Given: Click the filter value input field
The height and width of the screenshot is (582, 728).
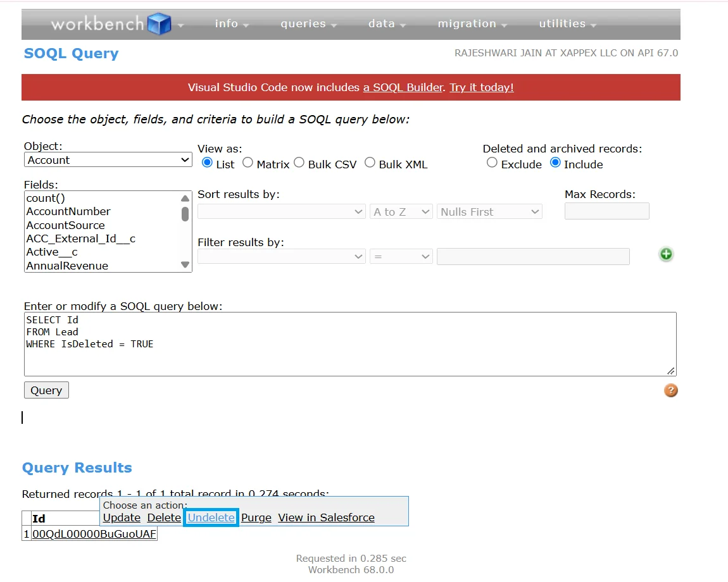Looking at the screenshot, I should (533, 256).
